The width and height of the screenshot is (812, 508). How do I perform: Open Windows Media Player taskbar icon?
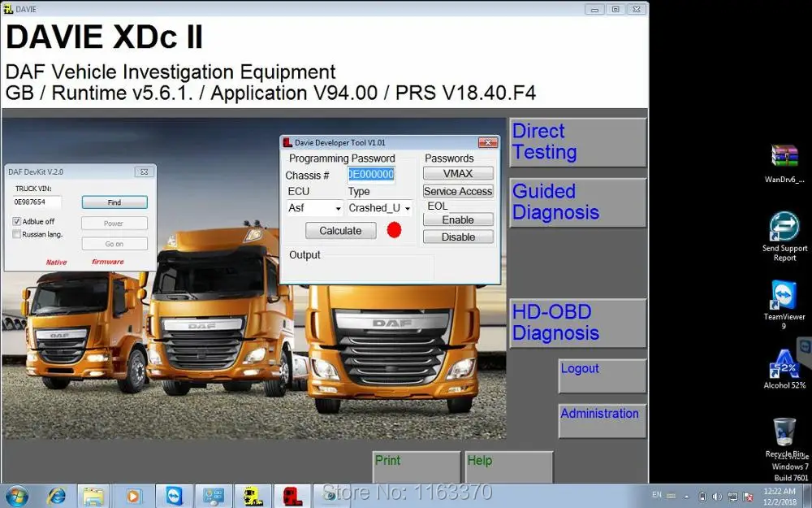click(132, 496)
